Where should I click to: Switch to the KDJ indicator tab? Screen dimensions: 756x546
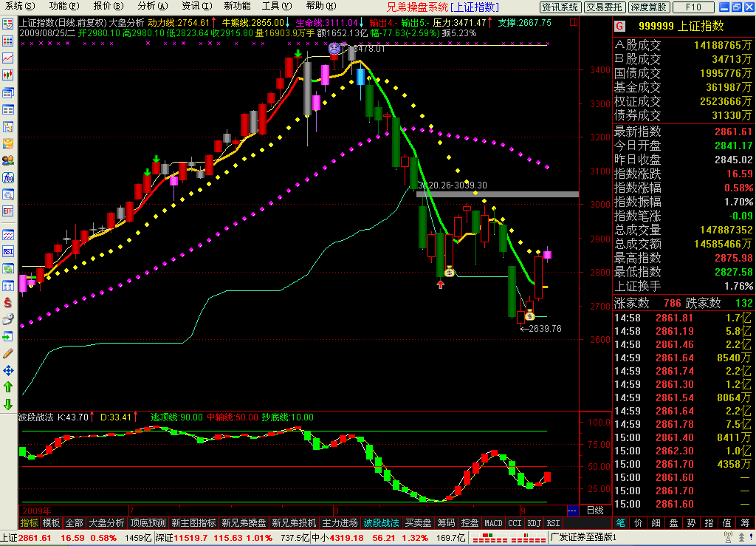click(x=535, y=523)
